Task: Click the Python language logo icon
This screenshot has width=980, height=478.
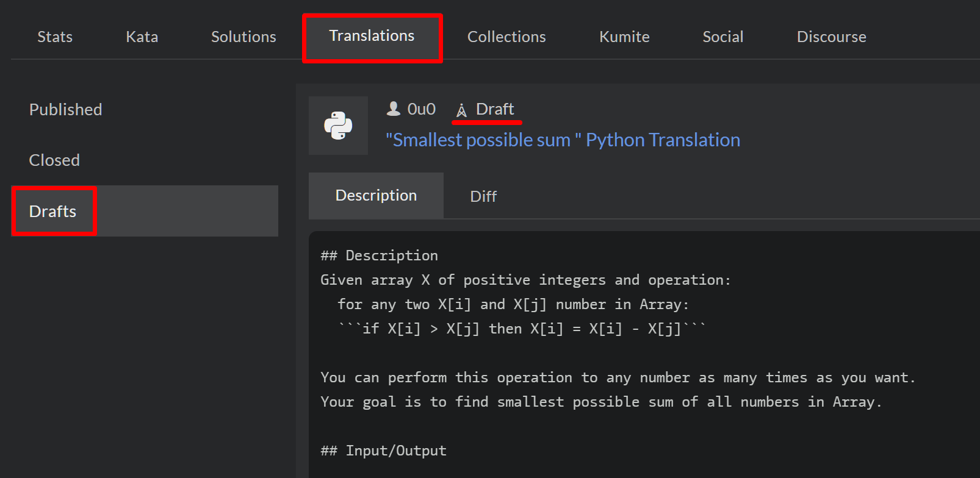Action: [338, 126]
